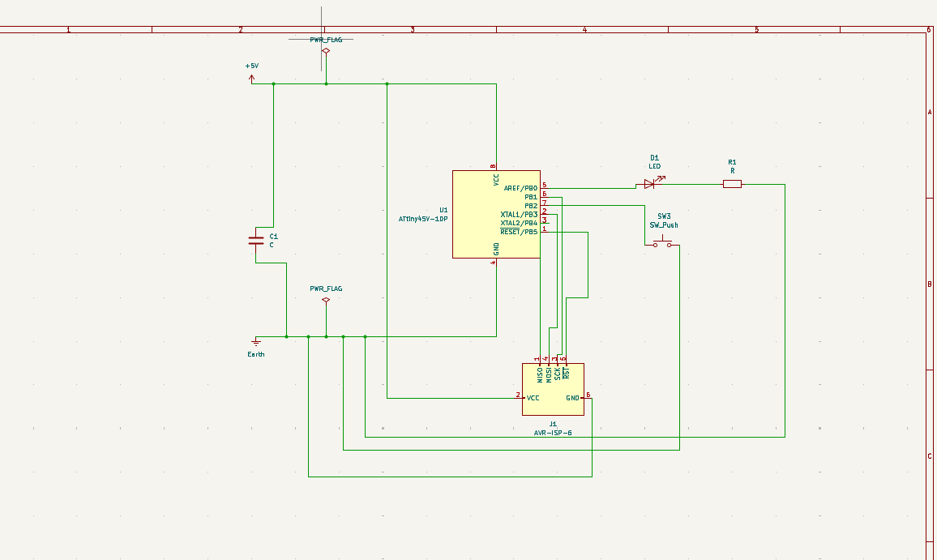937x560 pixels.
Task: Click the R1 resistor symbol
Action: [732, 184]
